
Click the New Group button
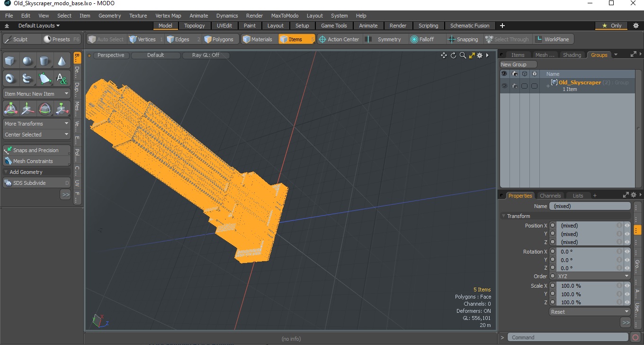coord(519,64)
